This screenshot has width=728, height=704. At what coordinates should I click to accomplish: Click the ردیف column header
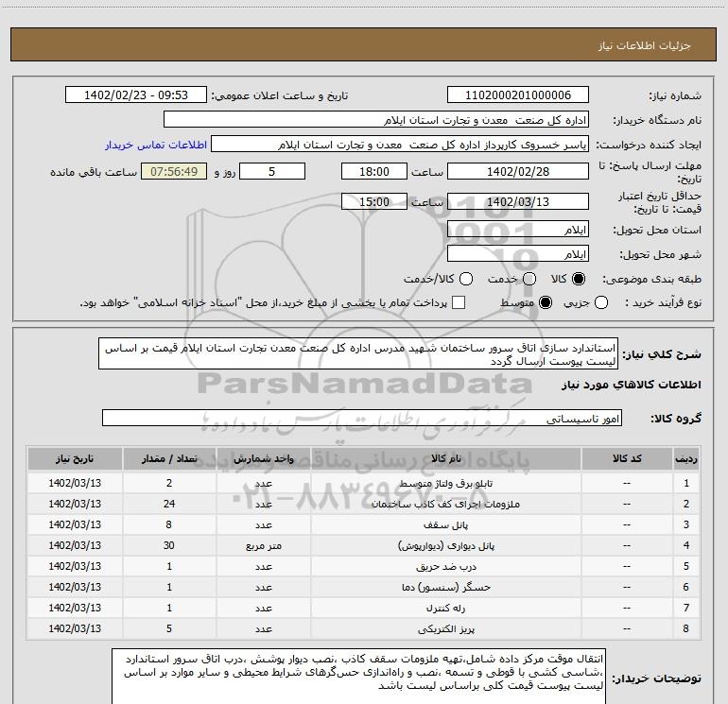coord(686,458)
